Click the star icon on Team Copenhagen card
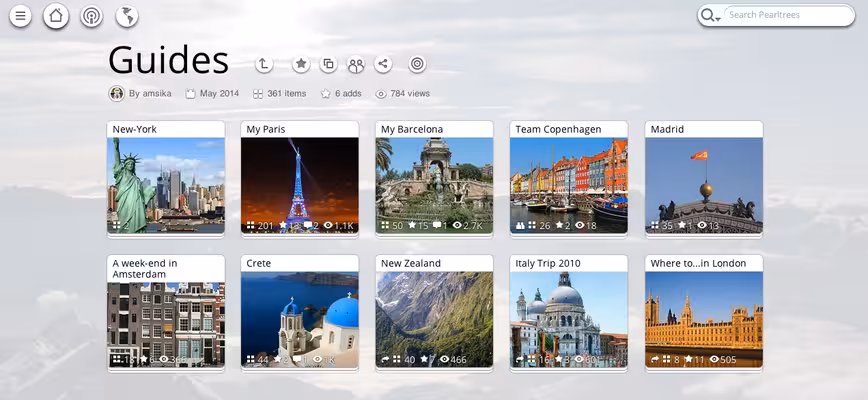The image size is (868, 400). [559, 225]
